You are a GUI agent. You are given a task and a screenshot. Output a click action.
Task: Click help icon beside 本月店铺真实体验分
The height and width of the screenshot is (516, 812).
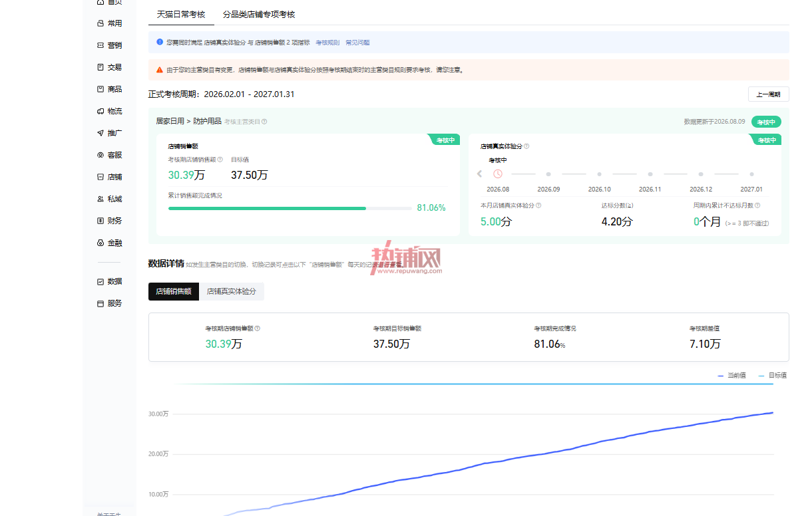(x=538, y=205)
